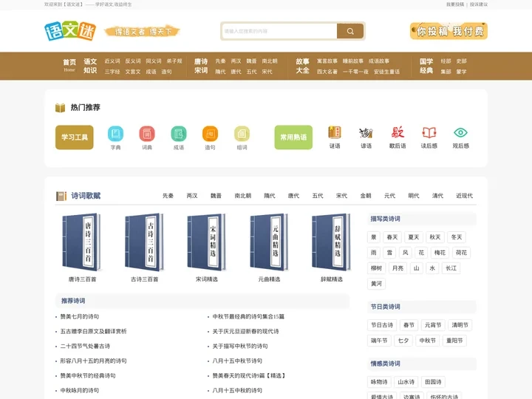The image size is (532, 399).
Task: Click the 冬天 poetry tag
Action: 457,237
